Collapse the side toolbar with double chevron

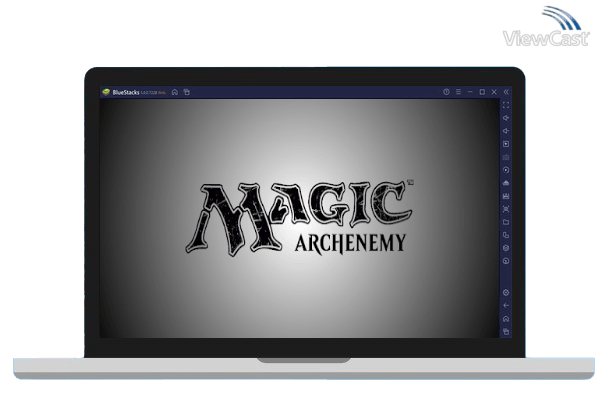click(506, 92)
